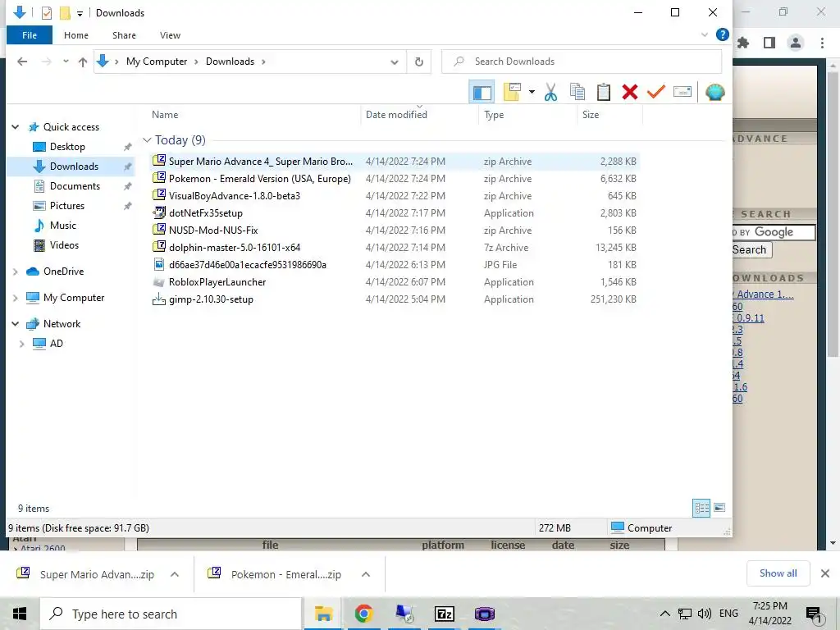Click the Cut scissors icon
The height and width of the screenshot is (630, 840).
tap(550, 92)
